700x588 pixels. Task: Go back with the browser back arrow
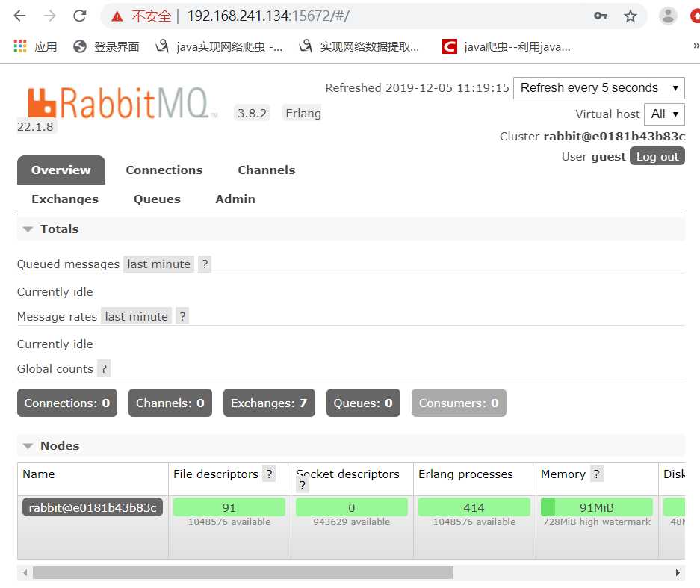pos(20,16)
